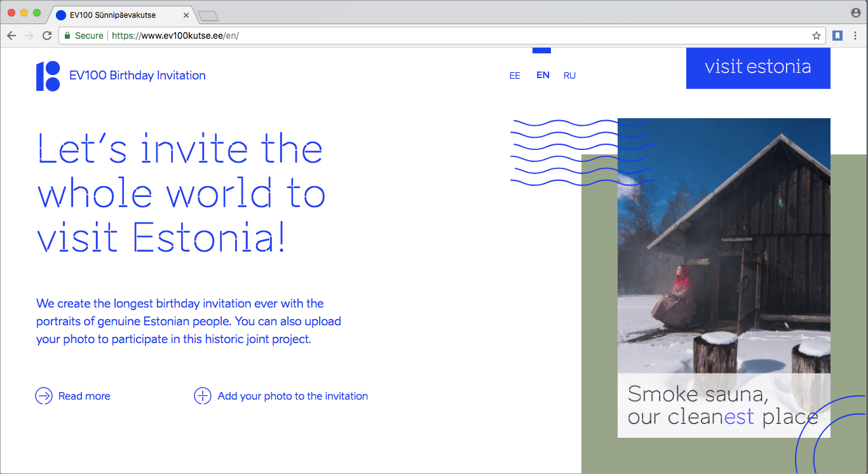Click the Chrome profile avatar icon
This screenshot has width=868, height=474.
pyautogui.click(x=856, y=13)
